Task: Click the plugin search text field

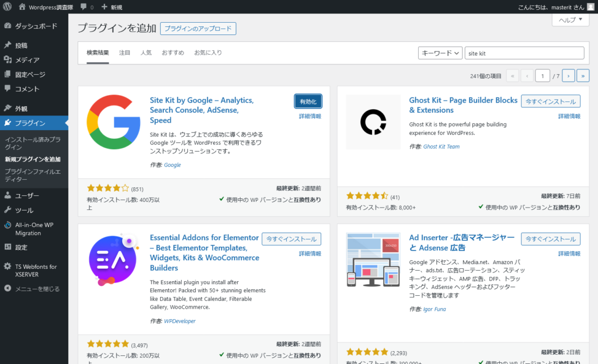Action: pyautogui.click(x=524, y=53)
